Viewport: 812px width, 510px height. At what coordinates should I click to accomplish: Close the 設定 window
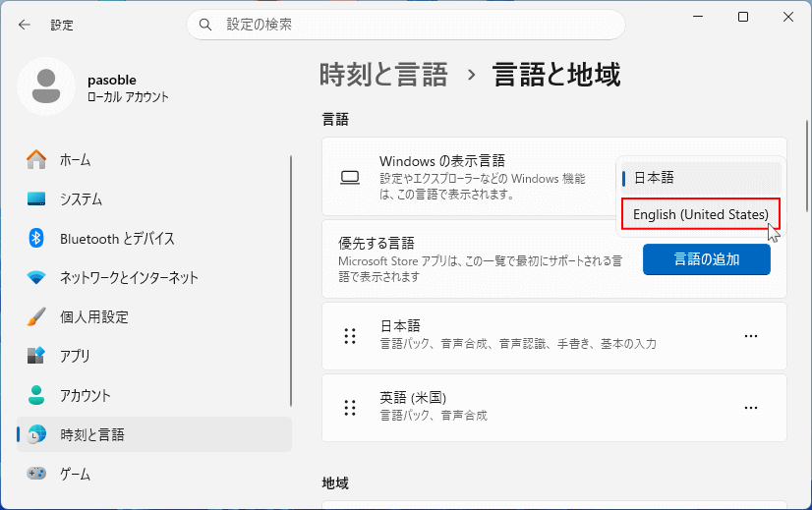[788, 17]
